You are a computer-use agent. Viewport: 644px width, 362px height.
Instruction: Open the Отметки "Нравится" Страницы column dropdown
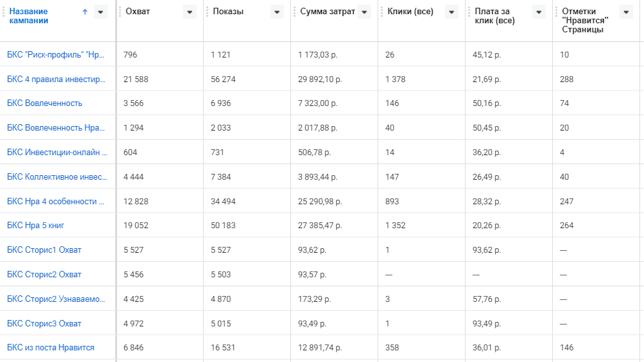pos(626,12)
